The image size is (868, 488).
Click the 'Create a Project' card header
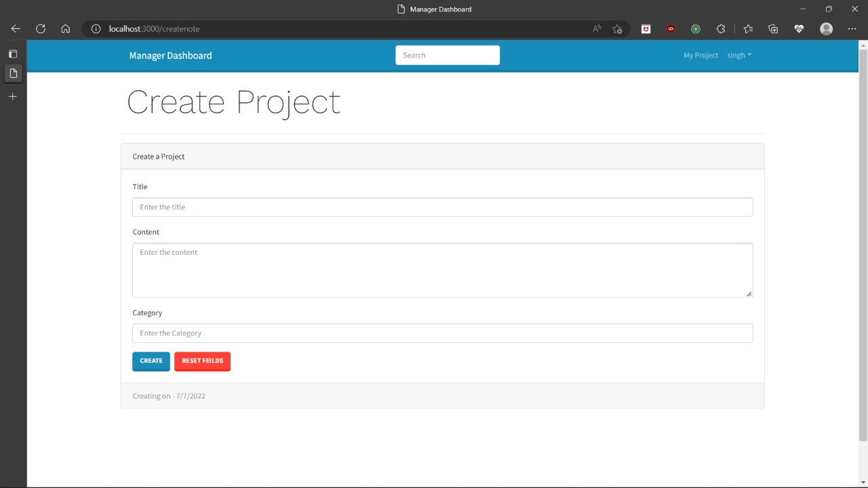coord(443,157)
